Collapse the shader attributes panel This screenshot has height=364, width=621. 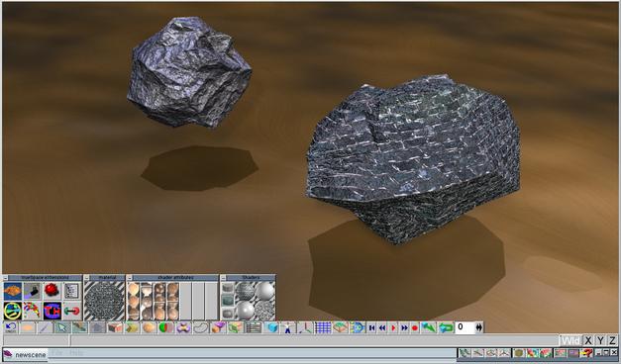129,278
